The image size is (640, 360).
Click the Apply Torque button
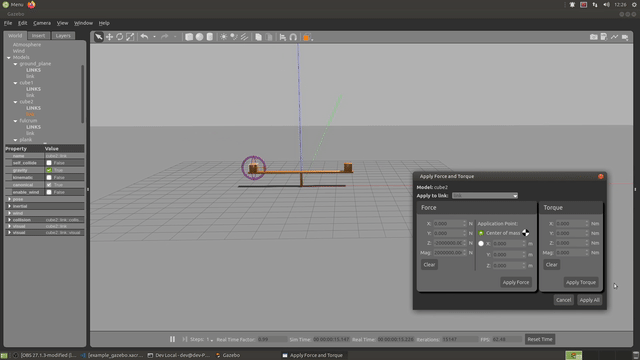coord(581,282)
